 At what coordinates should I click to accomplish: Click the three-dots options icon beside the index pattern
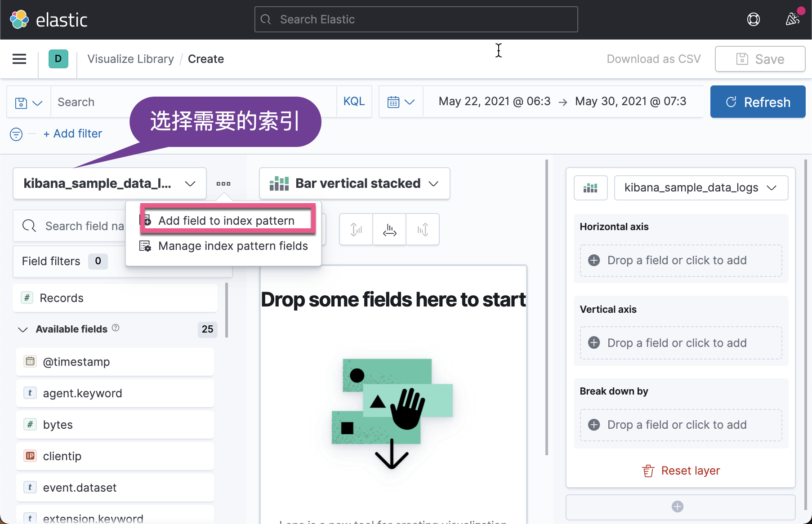tap(223, 183)
